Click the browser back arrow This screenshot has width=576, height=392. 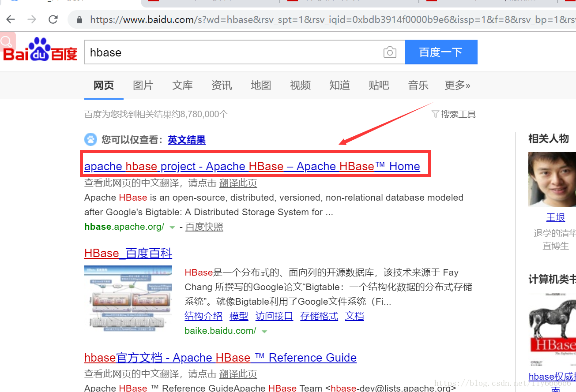11,19
